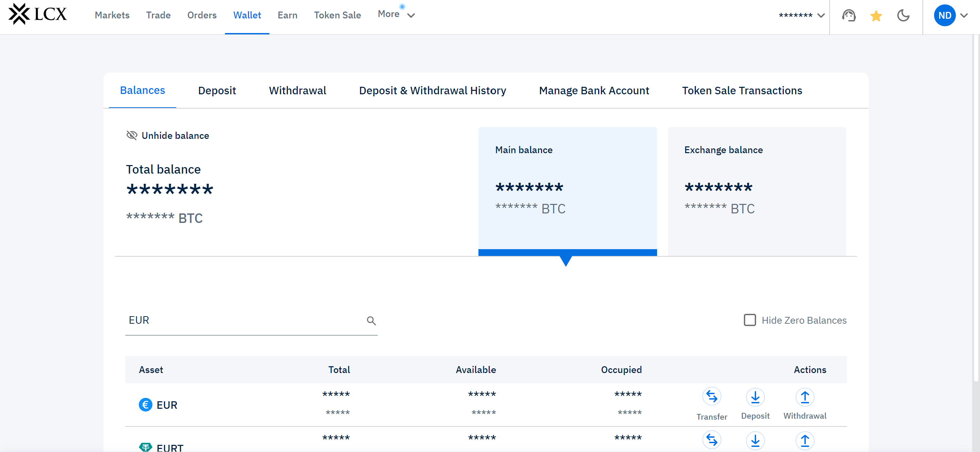
Task: Click the EUR Deposit arrow icon
Action: click(755, 397)
